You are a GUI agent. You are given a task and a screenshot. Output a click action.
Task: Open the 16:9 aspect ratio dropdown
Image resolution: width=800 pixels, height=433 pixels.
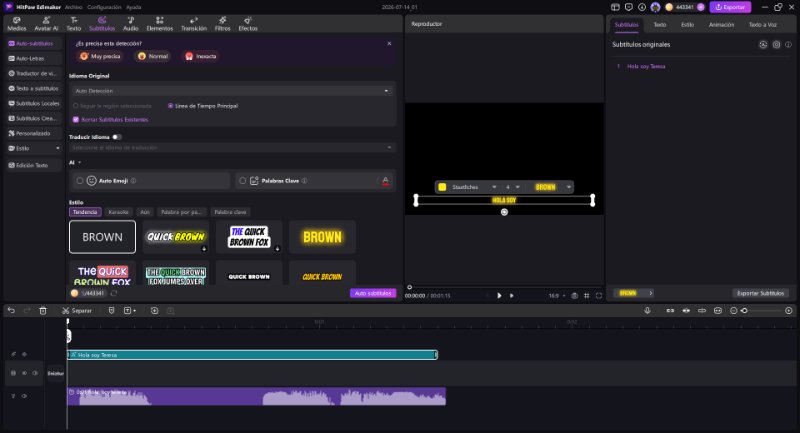point(557,295)
